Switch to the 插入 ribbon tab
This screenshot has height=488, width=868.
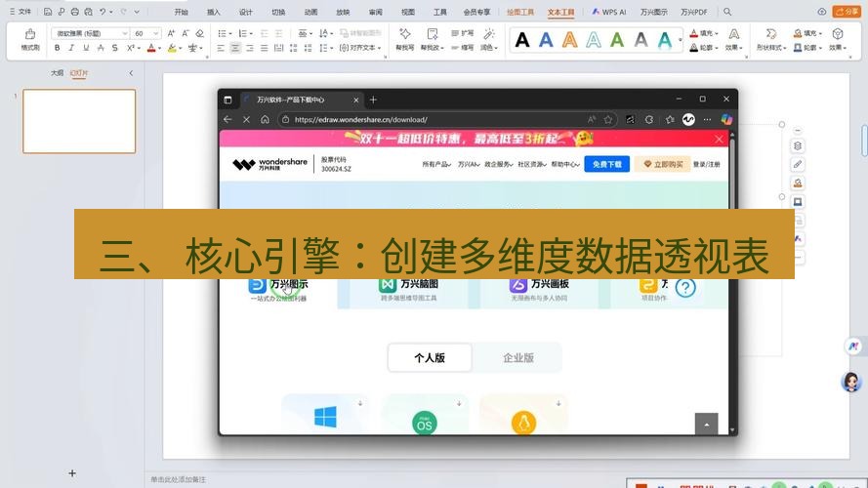point(213,12)
